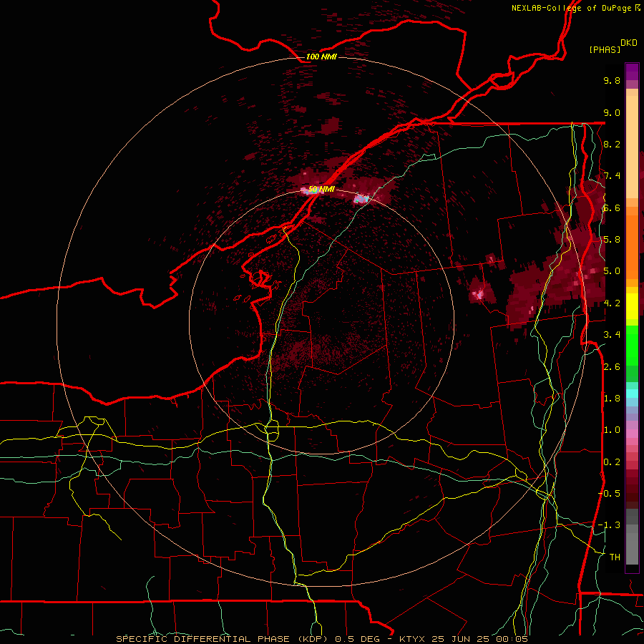Click the [PHAS] legend unit label

(x=605, y=49)
